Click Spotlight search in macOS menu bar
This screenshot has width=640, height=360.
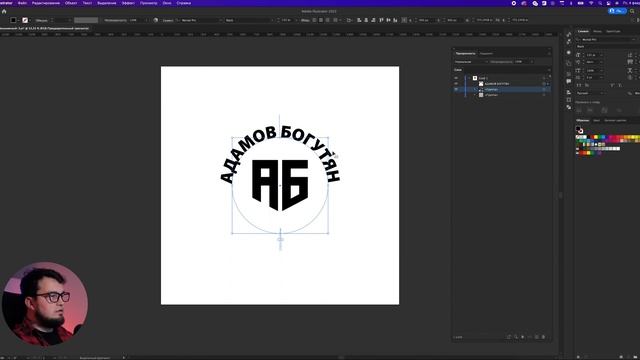tap(600, 3)
